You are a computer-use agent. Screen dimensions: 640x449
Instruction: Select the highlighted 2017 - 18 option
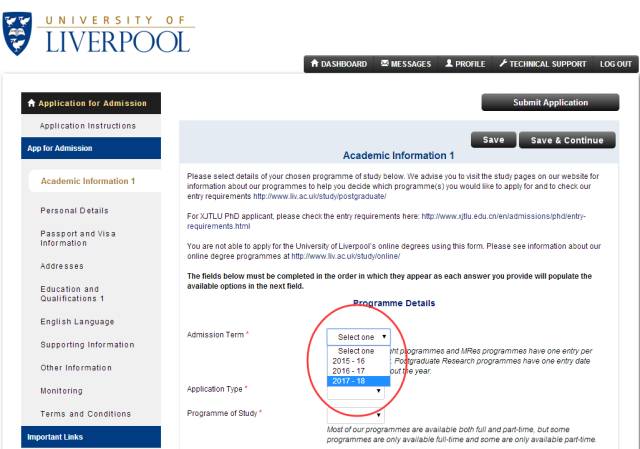(x=358, y=381)
